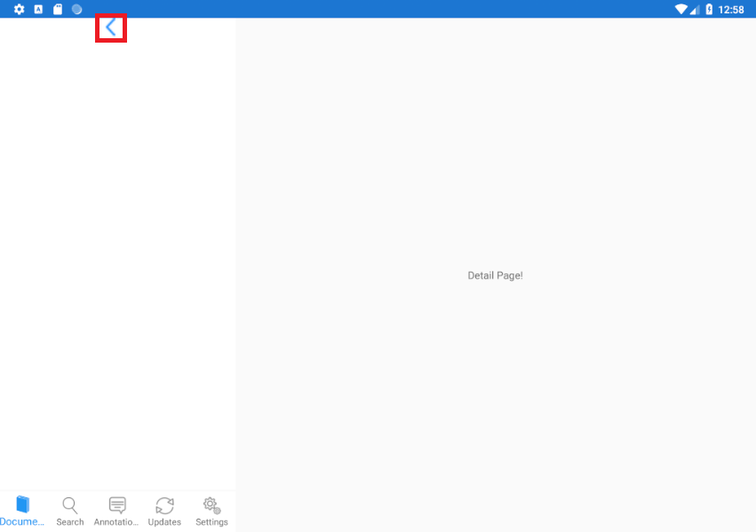Switch to the Search tab
Viewport: 756px width, 532px height.
[70, 511]
